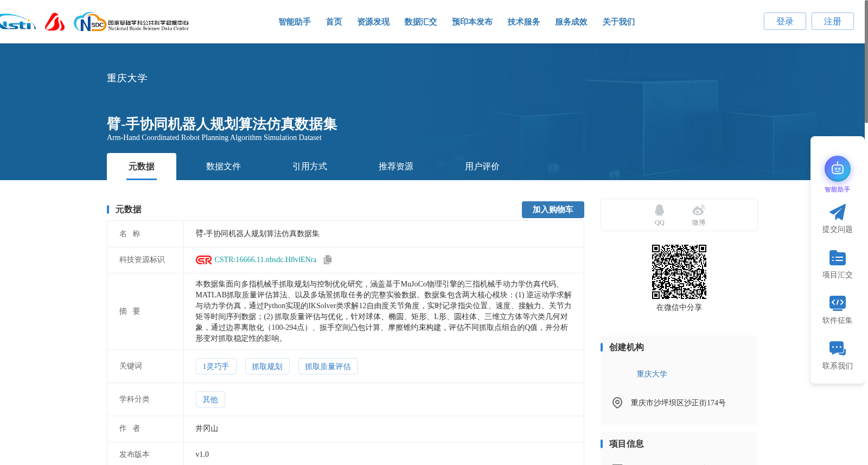Copy the CSTR identifier with copy icon
This screenshot has height=465, width=868.
(x=328, y=260)
